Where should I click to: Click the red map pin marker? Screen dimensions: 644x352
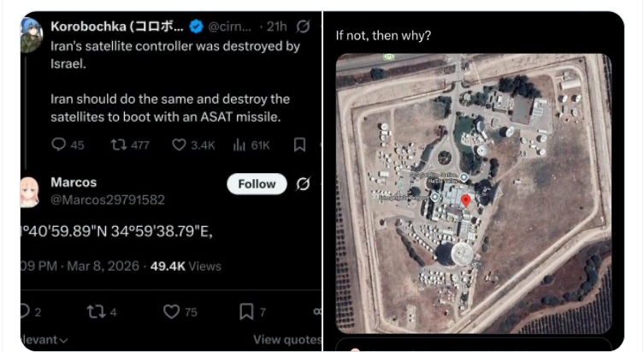pos(465,200)
